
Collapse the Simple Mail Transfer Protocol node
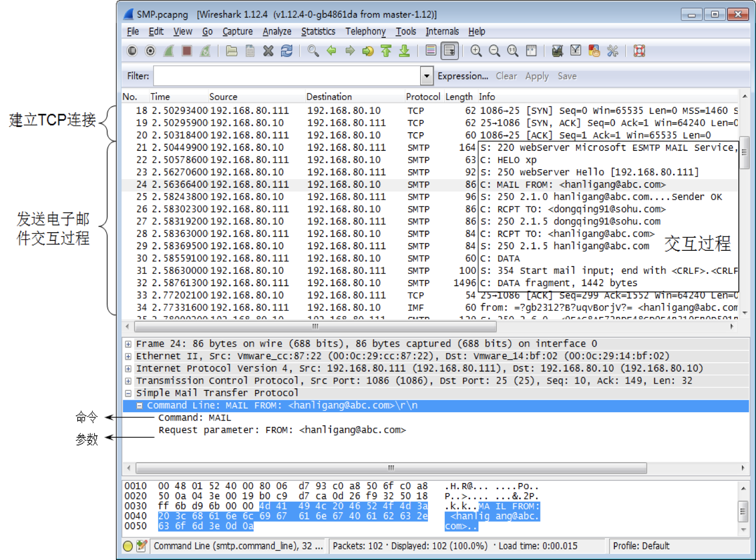click(128, 393)
